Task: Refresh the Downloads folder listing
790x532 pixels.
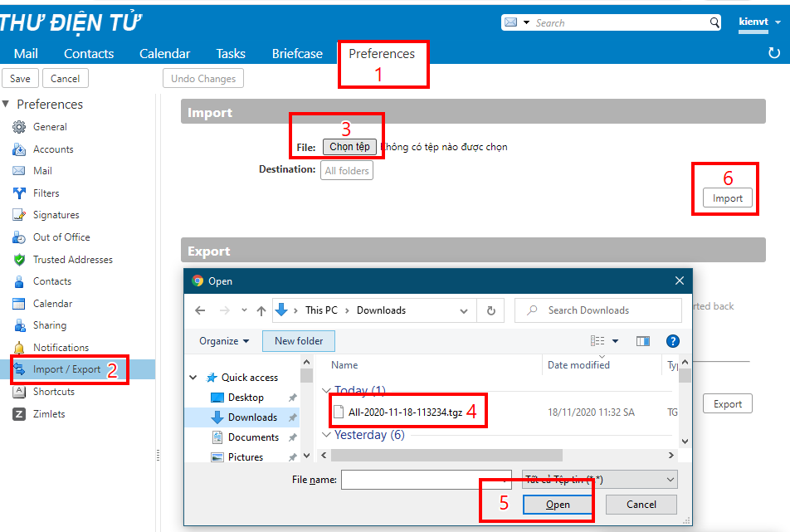Action: pyautogui.click(x=491, y=311)
